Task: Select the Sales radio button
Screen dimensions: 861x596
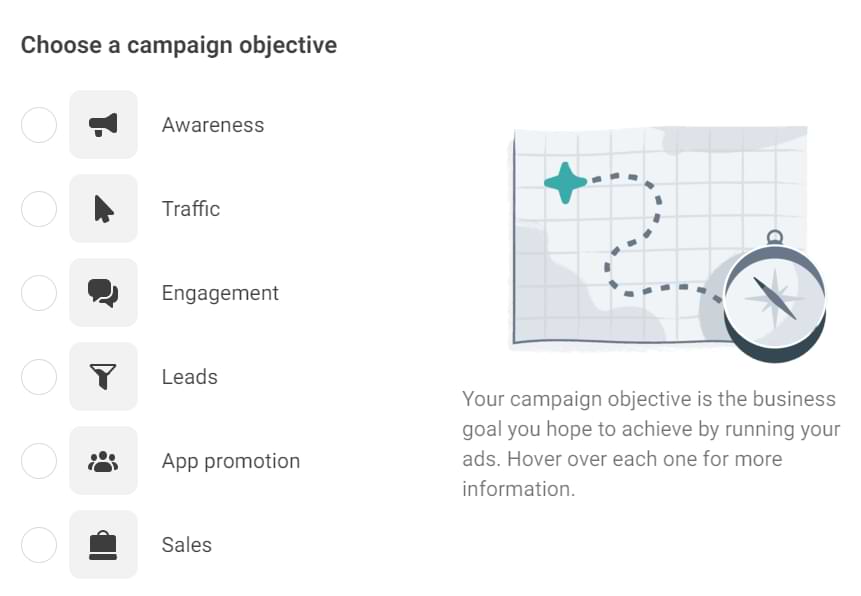Action: [x=39, y=545]
